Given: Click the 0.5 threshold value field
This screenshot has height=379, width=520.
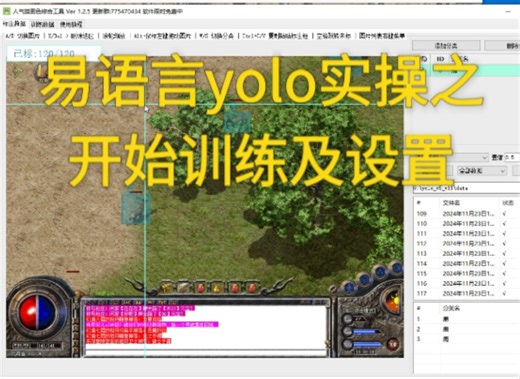Looking at the screenshot, I should point(512,157).
